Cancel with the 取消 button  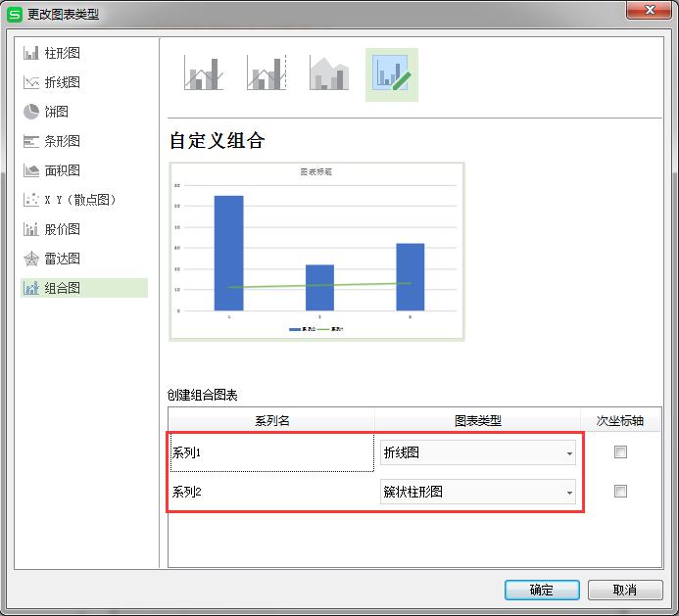pos(625,590)
